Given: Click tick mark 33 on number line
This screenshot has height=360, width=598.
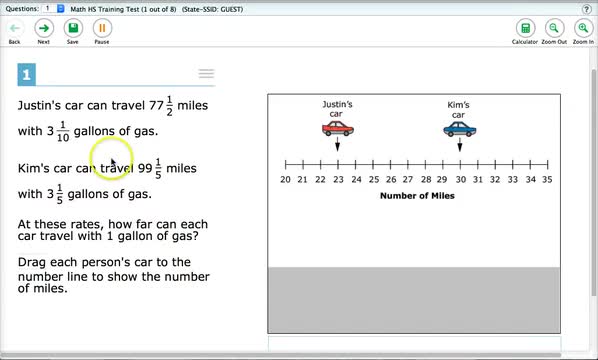Looking at the screenshot, I should (x=513, y=165).
